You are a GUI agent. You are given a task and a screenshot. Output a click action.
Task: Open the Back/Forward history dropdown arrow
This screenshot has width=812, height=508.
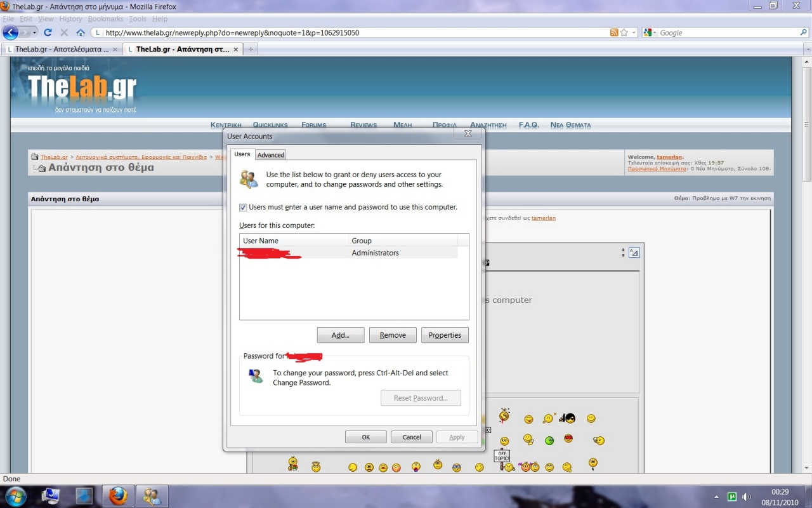click(34, 32)
